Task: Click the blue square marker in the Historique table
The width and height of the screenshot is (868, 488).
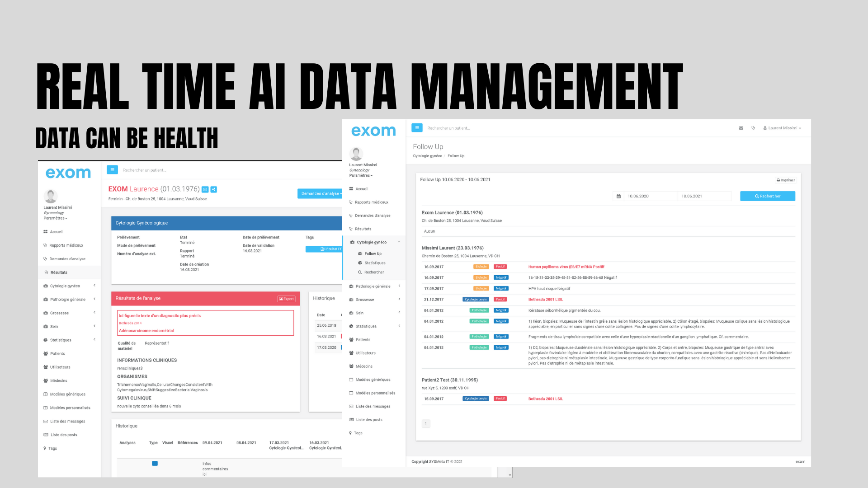Action: pos(155,464)
